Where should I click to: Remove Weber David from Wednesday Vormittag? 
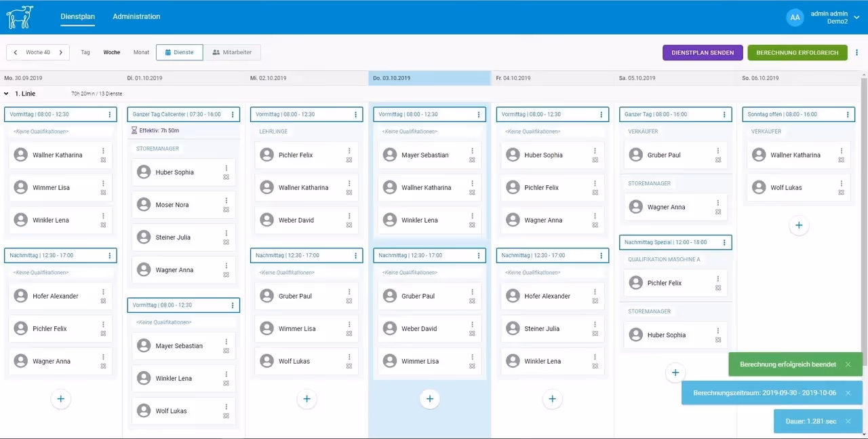[x=349, y=225]
